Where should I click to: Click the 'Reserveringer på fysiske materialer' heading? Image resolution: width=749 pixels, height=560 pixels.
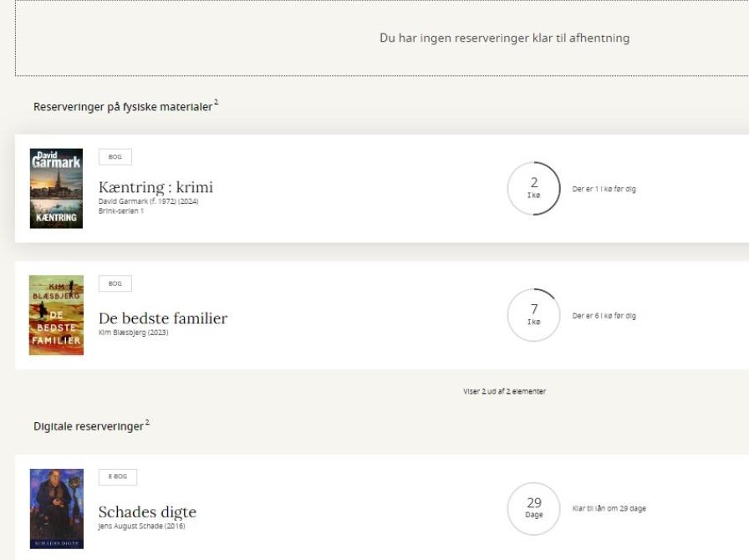coord(123,106)
